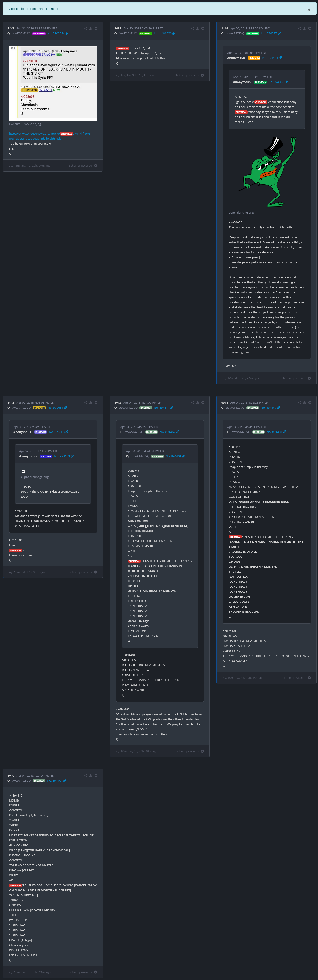The image size is (318, 980).
Task: Click 'pepe_dancing.png' file name
Action: (241, 213)
